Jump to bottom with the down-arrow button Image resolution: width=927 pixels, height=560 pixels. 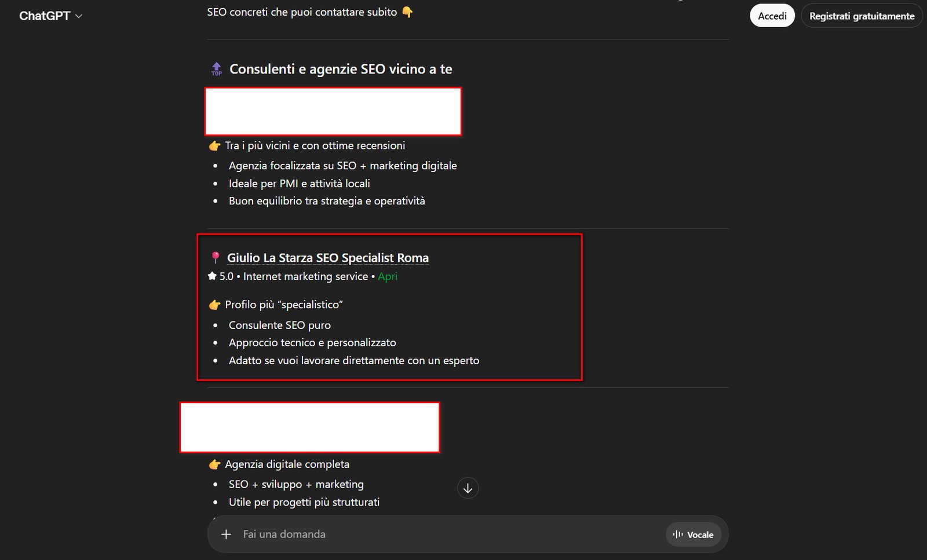pyautogui.click(x=468, y=488)
